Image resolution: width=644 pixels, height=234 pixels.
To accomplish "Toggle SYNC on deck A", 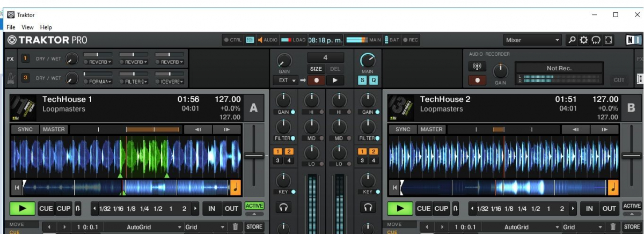I will [25, 129].
